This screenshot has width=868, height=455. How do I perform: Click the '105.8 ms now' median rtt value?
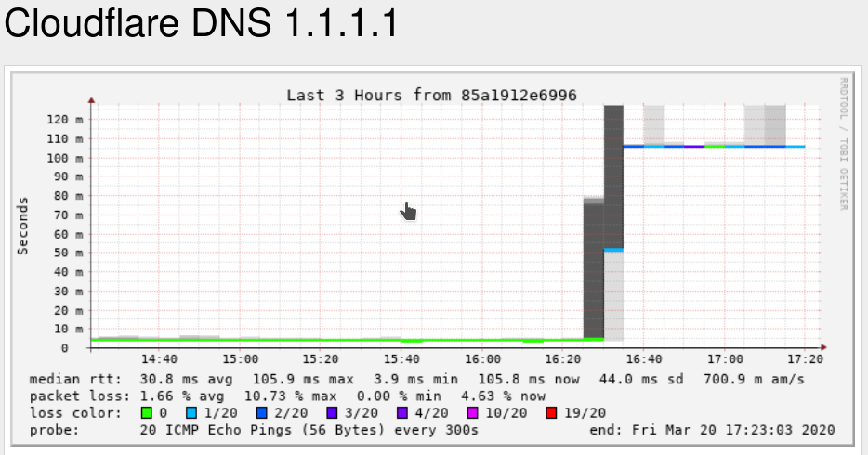click(x=529, y=380)
